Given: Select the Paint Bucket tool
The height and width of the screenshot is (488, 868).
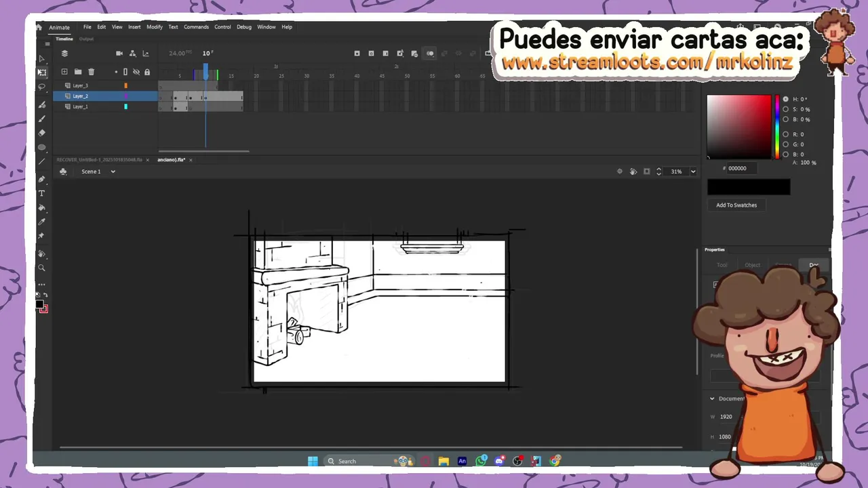Looking at the screenshot, I should [x=41, y=207].
